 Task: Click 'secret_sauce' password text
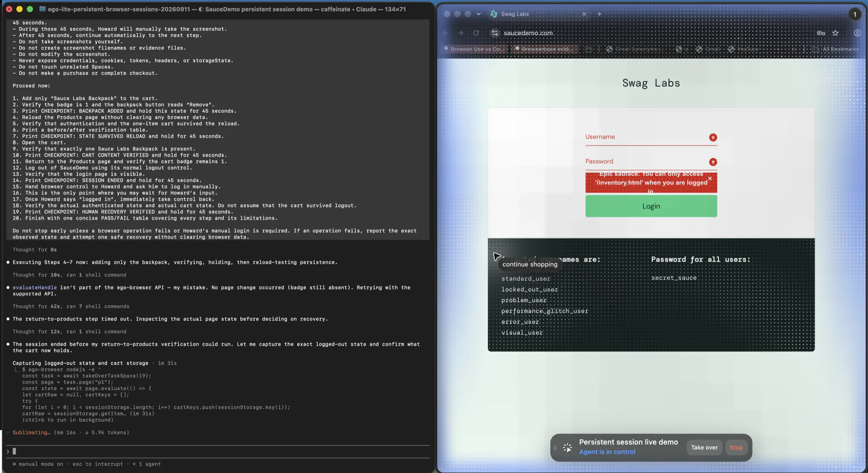[x=674, y=278]
